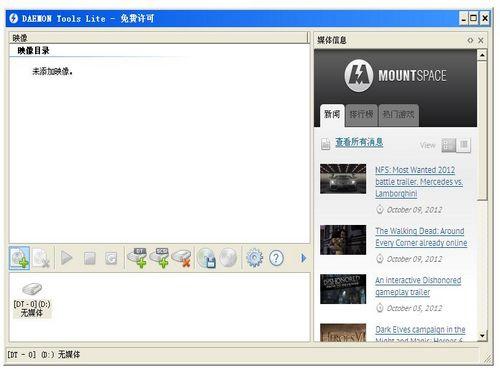Click the NFS car thumbnail
This screenshot has width=500, height=375.
[343, 179]
